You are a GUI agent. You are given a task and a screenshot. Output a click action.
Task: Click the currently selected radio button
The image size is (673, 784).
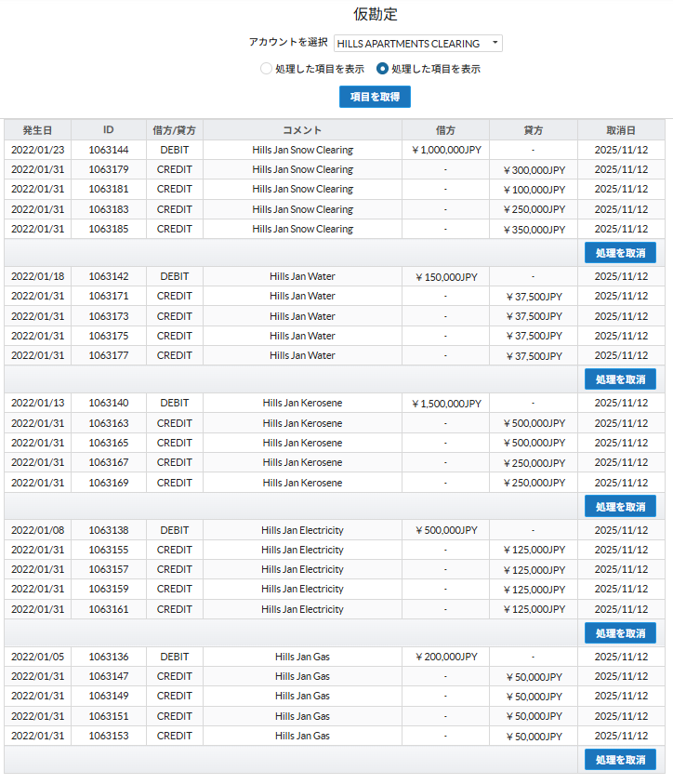[382, 69]
